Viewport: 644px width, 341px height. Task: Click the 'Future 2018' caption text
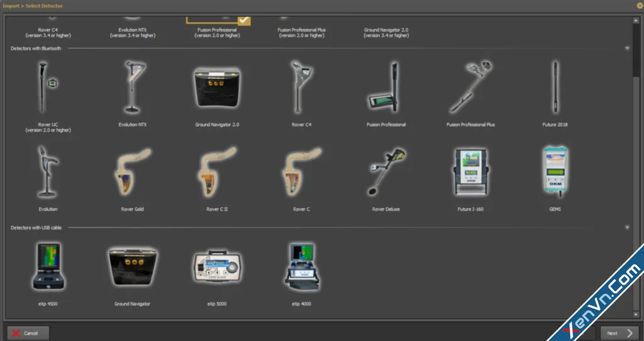(555, 125)
